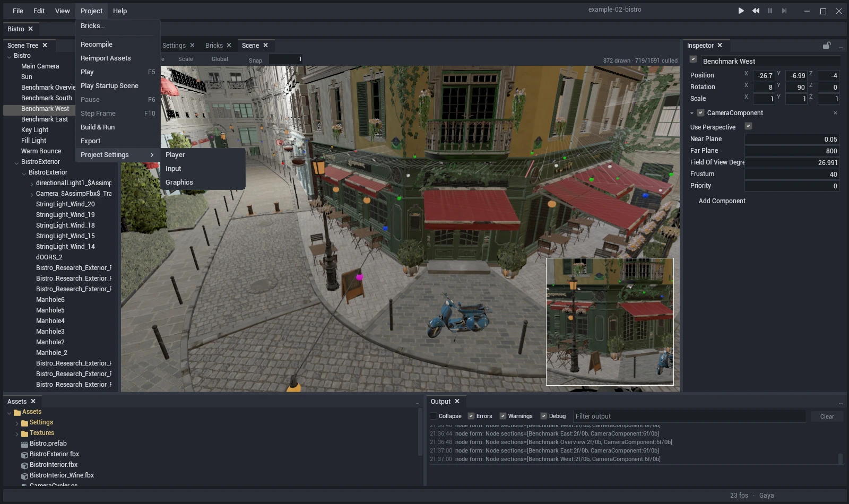
Task: Collapse the root Assets folder arrow
Action: tap(9, 413)
